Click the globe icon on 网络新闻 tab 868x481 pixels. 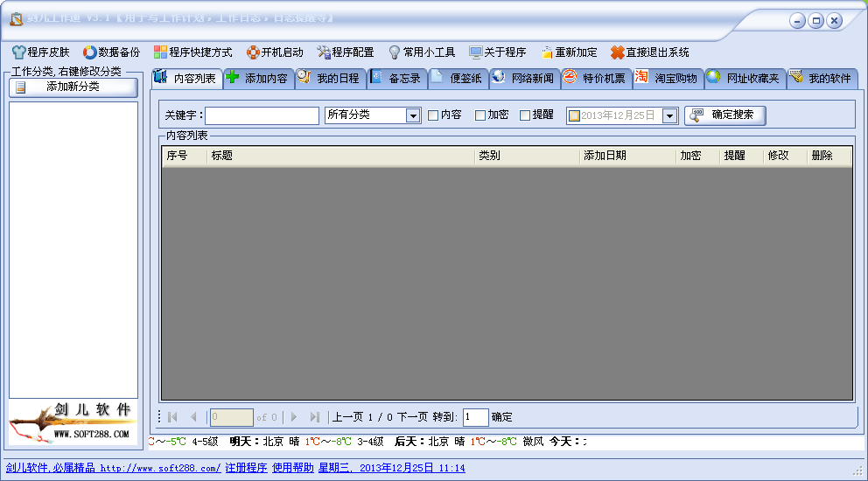point(498,77)
